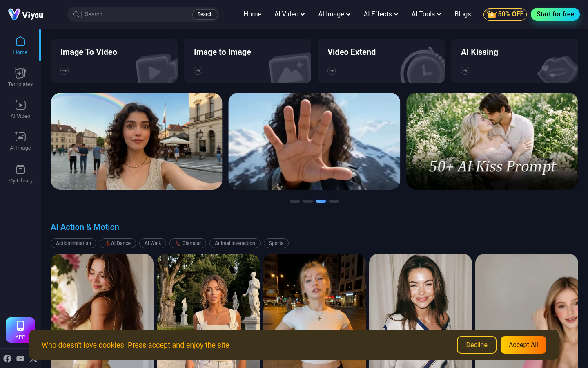Visit the Facebook page icon

[7, 359]
